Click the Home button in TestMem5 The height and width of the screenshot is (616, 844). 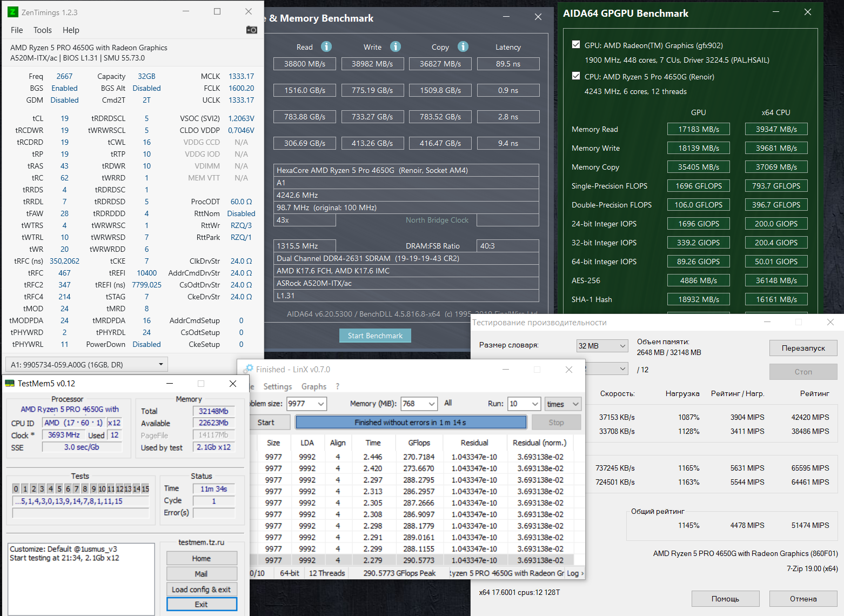pos(202,559)
